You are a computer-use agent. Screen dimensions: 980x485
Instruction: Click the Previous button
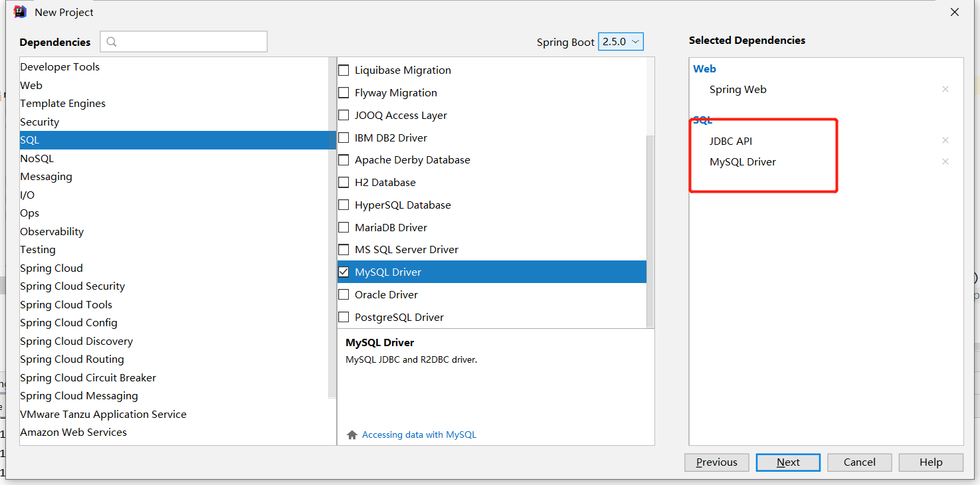[717, 462]
